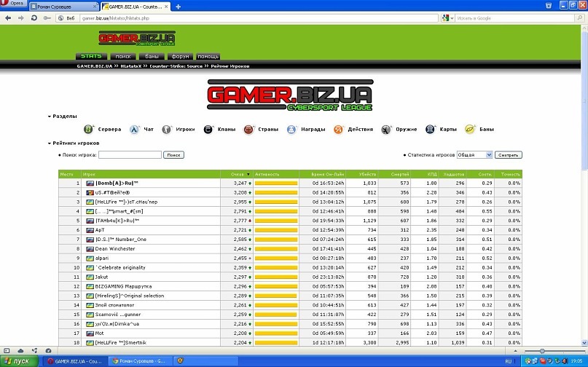Screen dimensions: 588x367
Task: Click the RU language indicator
Action: 508,361
